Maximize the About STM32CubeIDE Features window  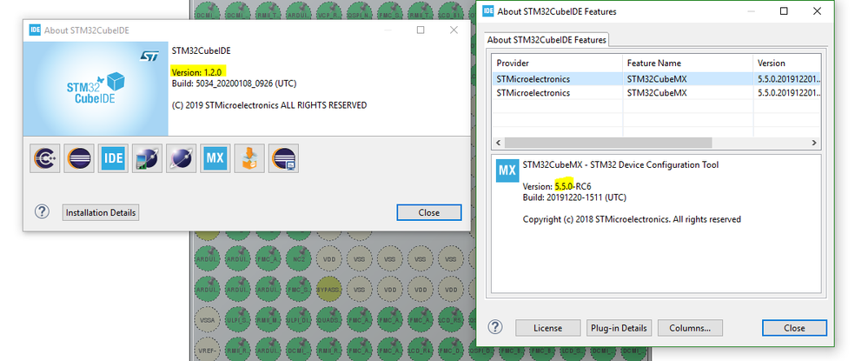(x=784, y=11)
